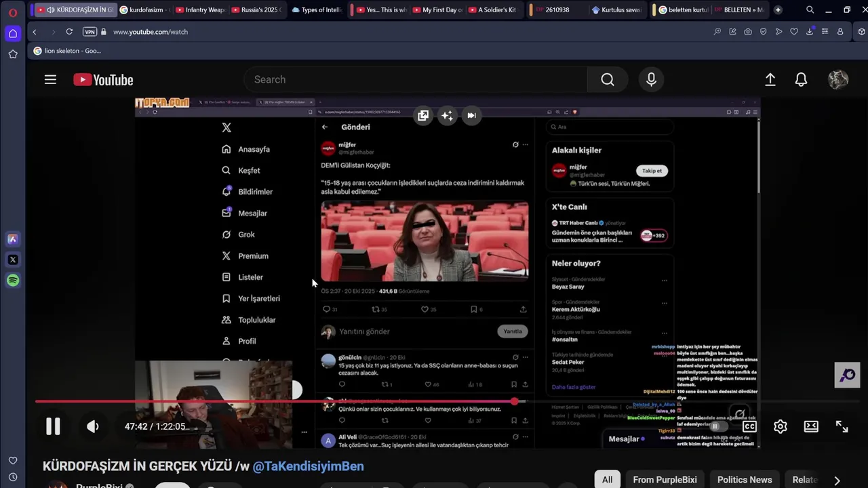Open the 'lion skeleton - Goo...' bookmark

67,51
